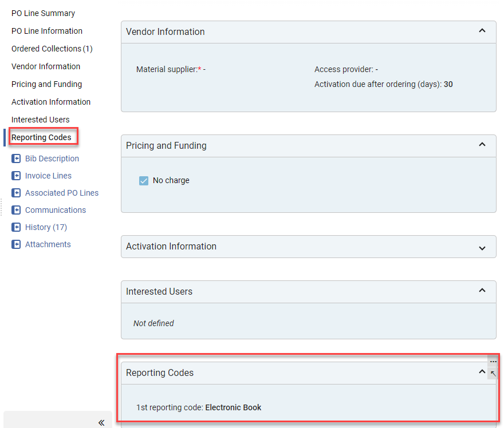Navigate to Vendor Information in sidebar
The width and height of the screenshot is (504, 428).
coord(46,66)
